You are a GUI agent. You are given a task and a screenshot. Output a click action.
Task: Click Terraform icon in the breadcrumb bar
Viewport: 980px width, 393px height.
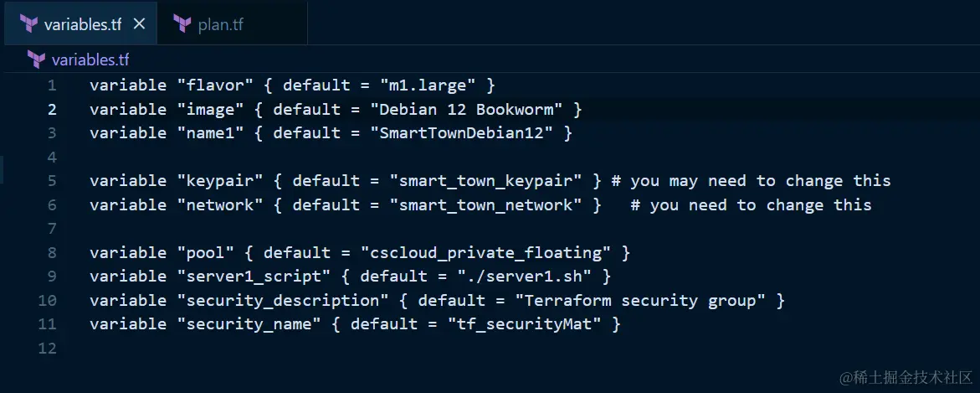36,59
